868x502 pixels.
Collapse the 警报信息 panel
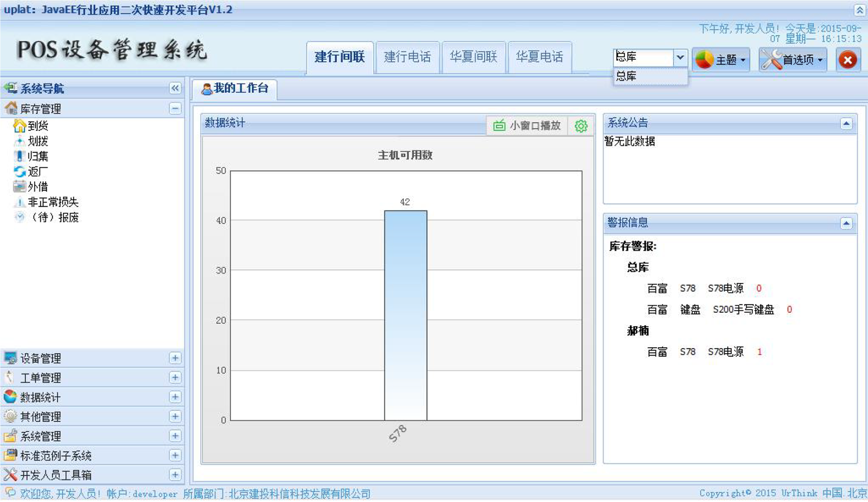click(x=846, y=223)
